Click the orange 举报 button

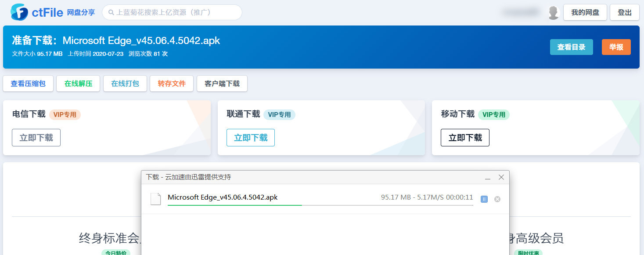pyautogui.click(x=616, y=47)
